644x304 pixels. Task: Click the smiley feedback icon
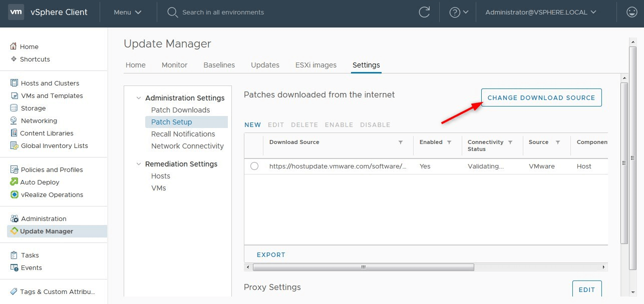click(632, 12)
